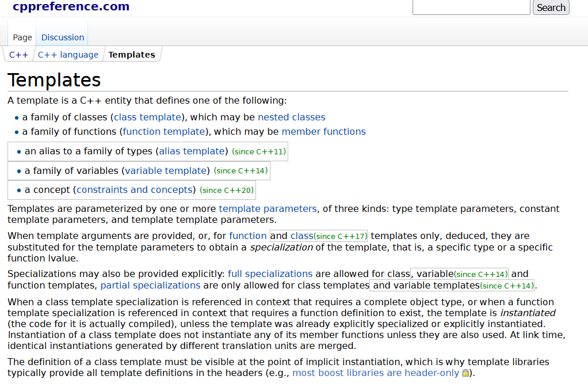
Task: Go to C++ breadcrumb item
Action: coord(19,55)
